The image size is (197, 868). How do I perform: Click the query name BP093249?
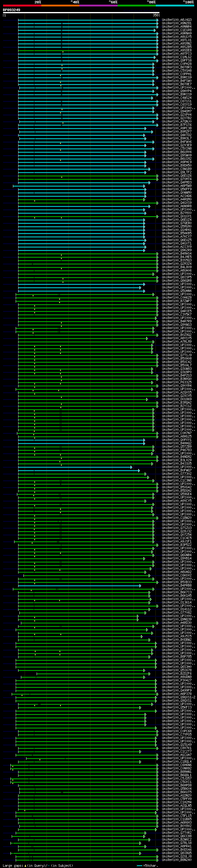tap(11, 10)
